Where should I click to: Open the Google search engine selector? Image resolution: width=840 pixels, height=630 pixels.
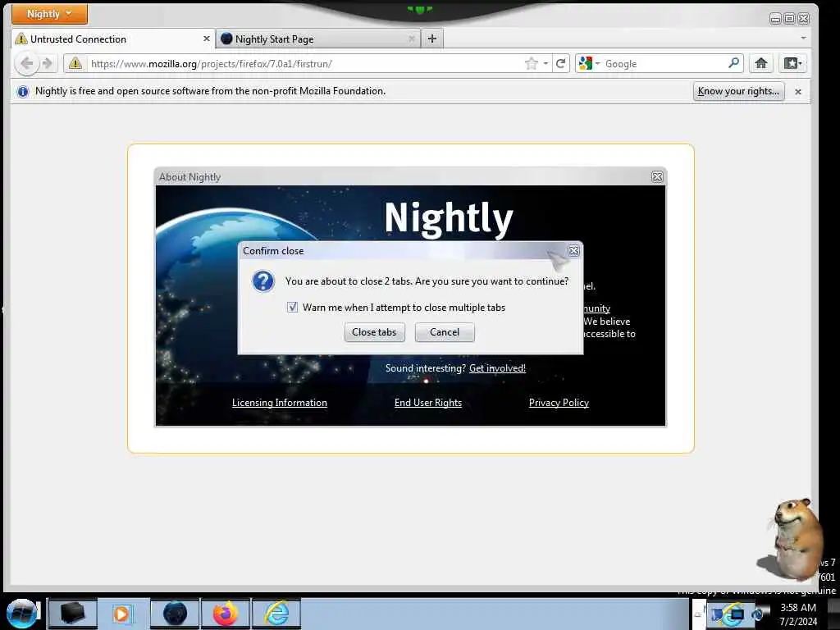click(589, 64)
